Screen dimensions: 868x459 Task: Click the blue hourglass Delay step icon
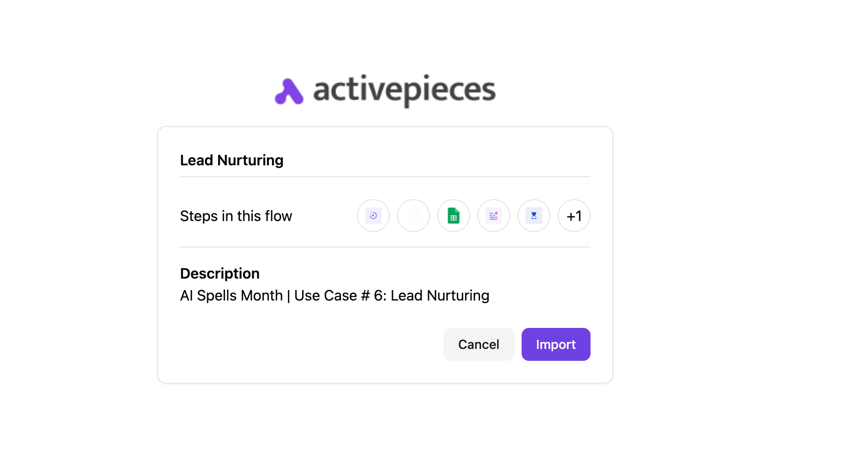coord(533,216)
